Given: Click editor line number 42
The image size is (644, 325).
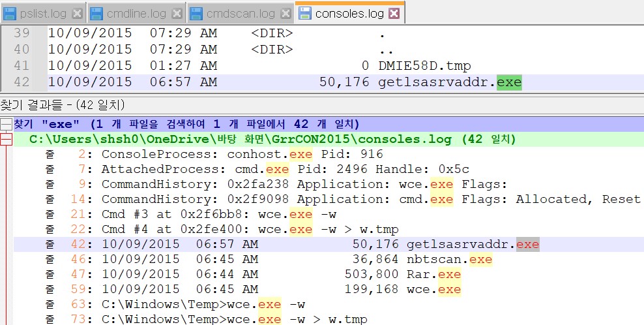Looking at the screenshot, I should tap(22, 82).
